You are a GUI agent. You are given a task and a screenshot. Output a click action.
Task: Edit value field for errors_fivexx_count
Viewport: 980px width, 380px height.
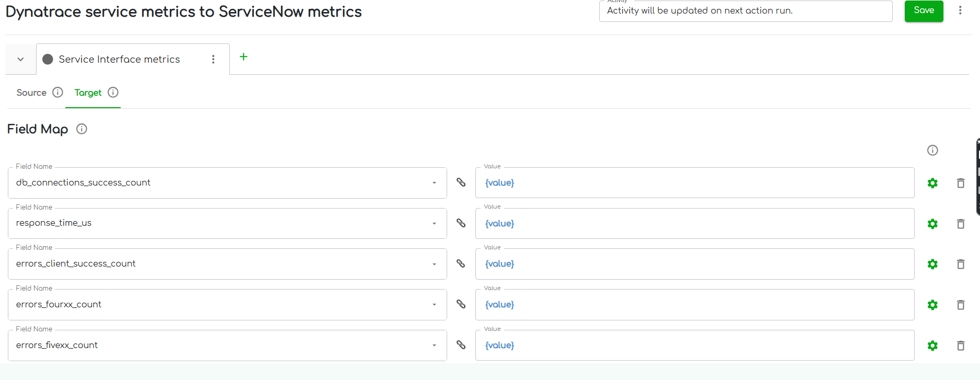point(695,346)
